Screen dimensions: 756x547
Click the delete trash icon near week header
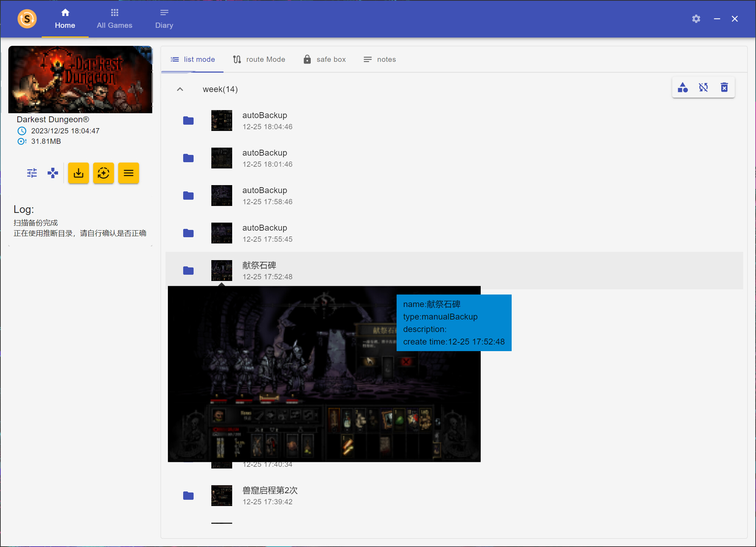pyautogui.click(x=724, y=88)
